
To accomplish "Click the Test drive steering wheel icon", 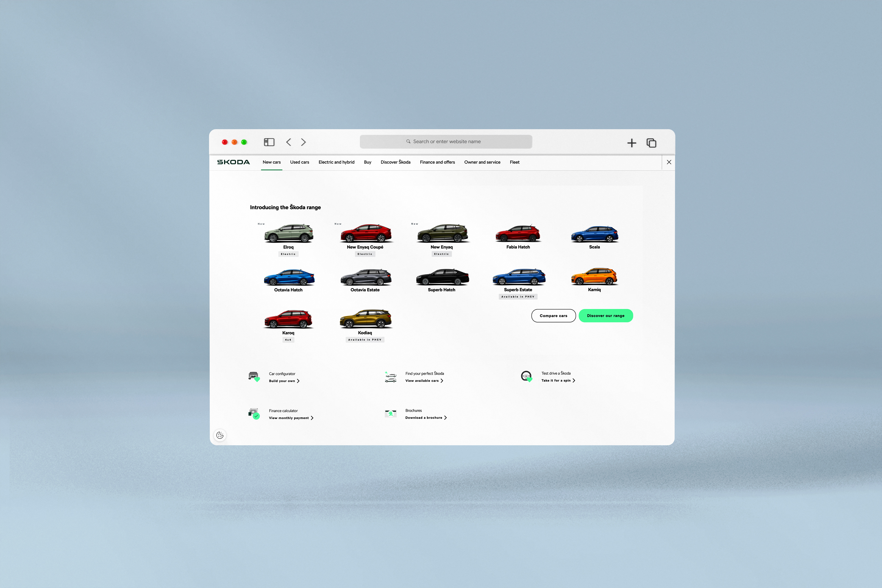I will click(x=526, y=376).
